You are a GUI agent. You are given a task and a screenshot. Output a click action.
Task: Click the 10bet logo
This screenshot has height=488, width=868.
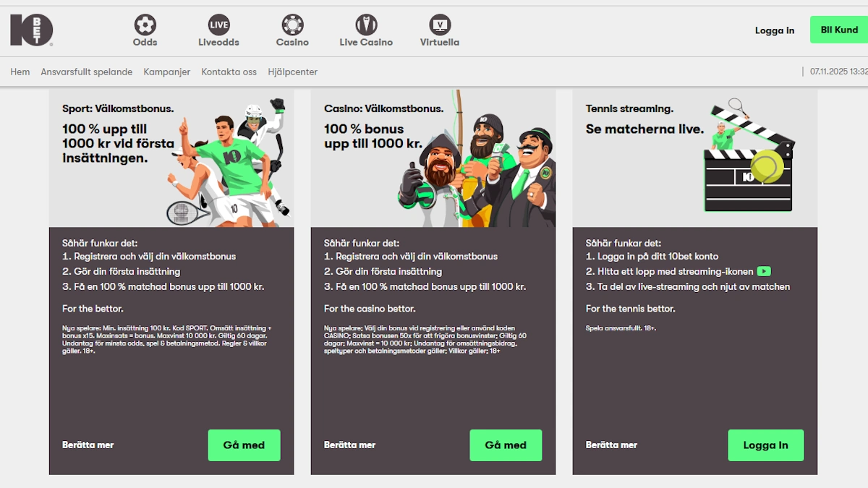click(x=31, y=30)
